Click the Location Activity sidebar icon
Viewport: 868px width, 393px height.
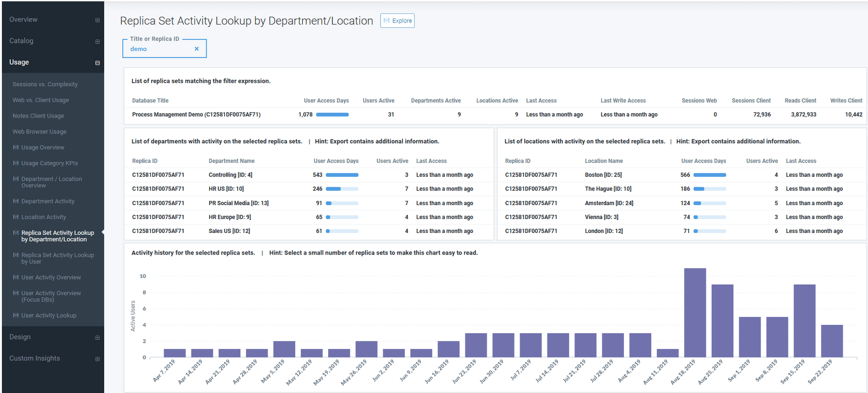click(x=16, y=217)
